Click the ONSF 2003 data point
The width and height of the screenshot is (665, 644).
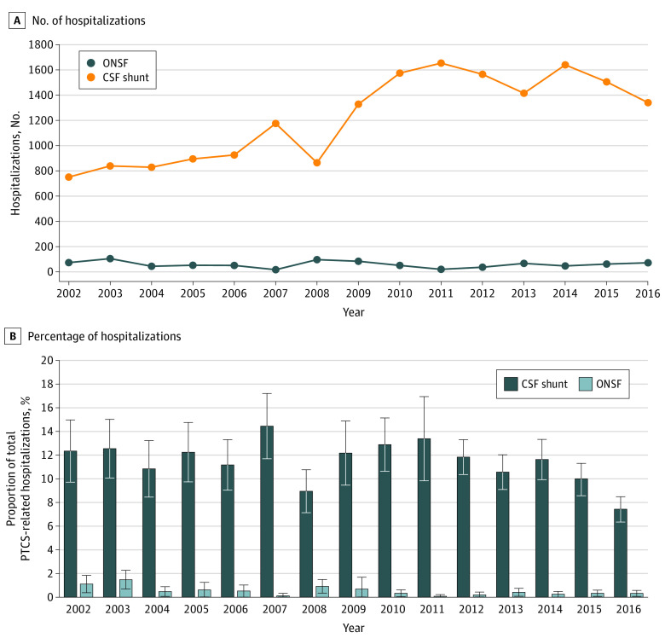110,258
